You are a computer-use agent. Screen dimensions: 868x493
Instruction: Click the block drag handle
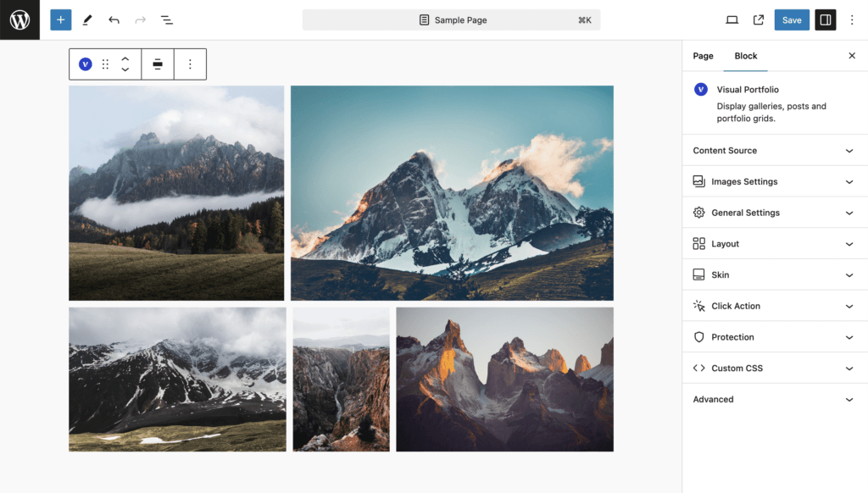pos(105,64)
